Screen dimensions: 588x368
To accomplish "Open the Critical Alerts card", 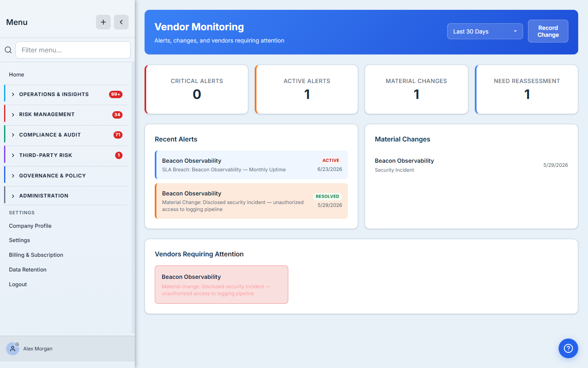I will click(196, 90).
